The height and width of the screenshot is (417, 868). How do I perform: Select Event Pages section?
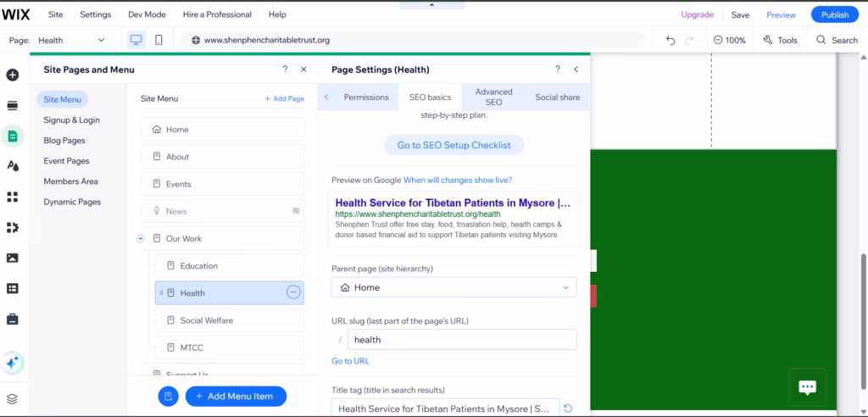(x=66, y=160)
